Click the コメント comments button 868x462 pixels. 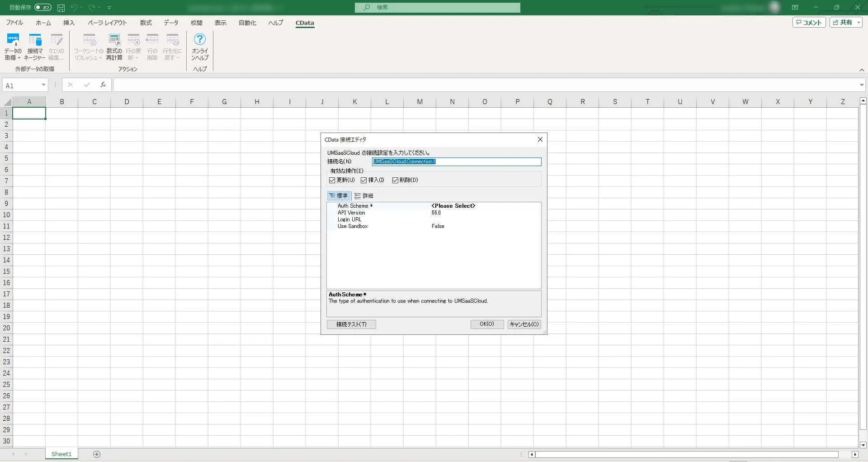(809, 23)
